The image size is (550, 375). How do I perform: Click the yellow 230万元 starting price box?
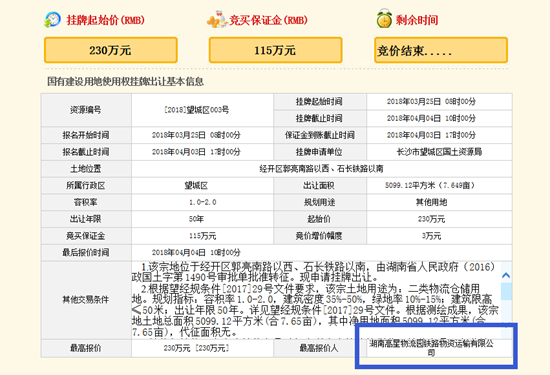pyautogui.click(x=110, y=50)
